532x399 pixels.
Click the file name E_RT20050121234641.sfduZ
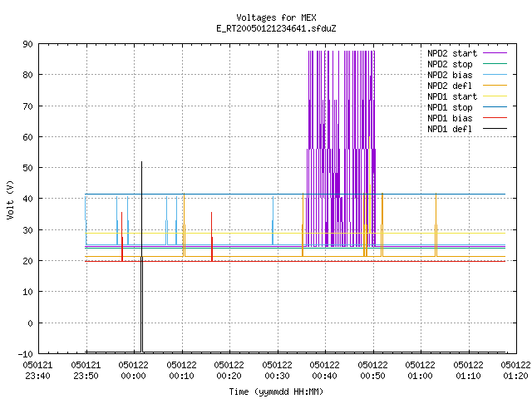(x=276, y=28)
